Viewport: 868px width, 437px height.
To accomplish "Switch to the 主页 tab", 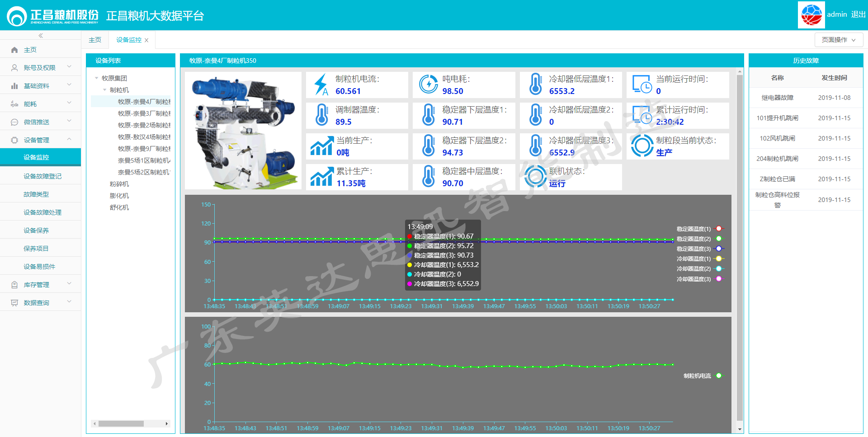I will click(95, 40).
